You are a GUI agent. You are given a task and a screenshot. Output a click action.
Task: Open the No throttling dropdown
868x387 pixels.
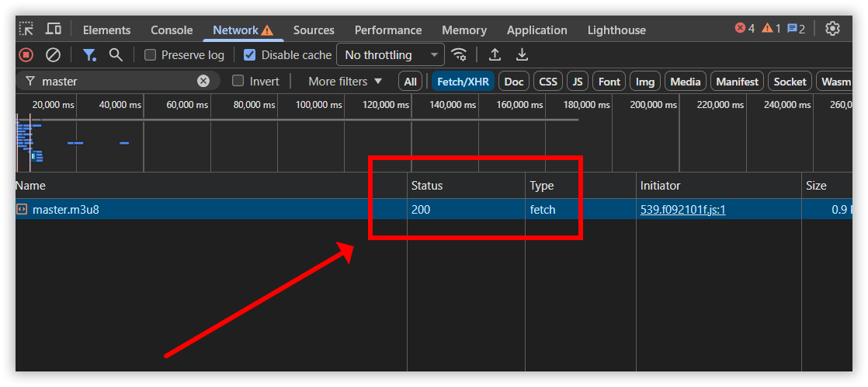[391, 55]
